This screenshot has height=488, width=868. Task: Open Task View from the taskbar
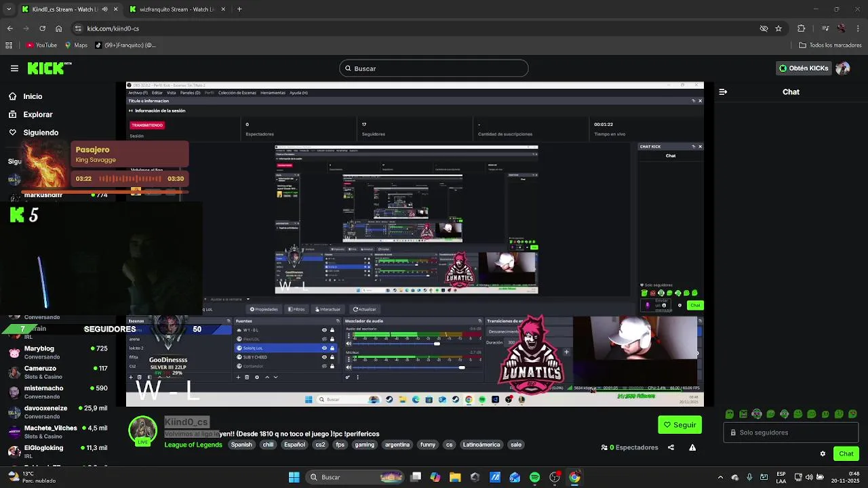[x=416, y=477]
